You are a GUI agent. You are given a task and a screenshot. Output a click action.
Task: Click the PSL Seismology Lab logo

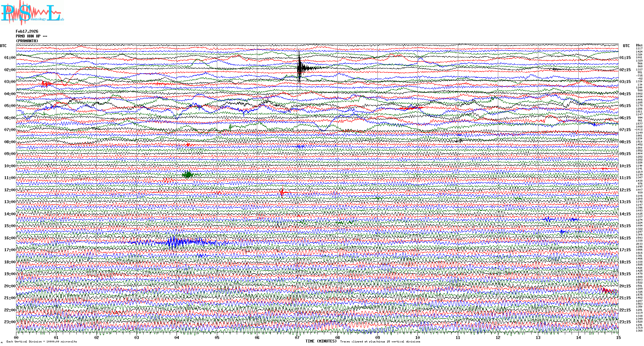click(x=32, y=13)
